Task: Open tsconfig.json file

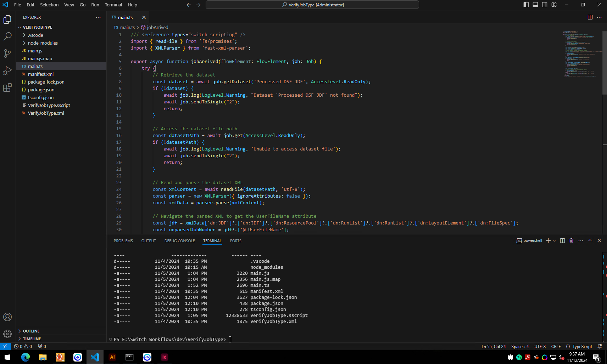Action: [x=61, y=97]
